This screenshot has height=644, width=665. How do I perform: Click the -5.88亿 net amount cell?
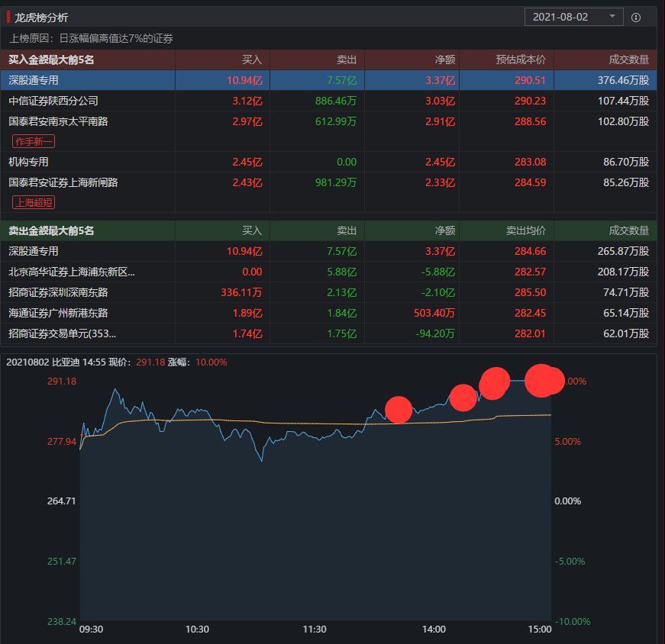click(x=438, y=272)
